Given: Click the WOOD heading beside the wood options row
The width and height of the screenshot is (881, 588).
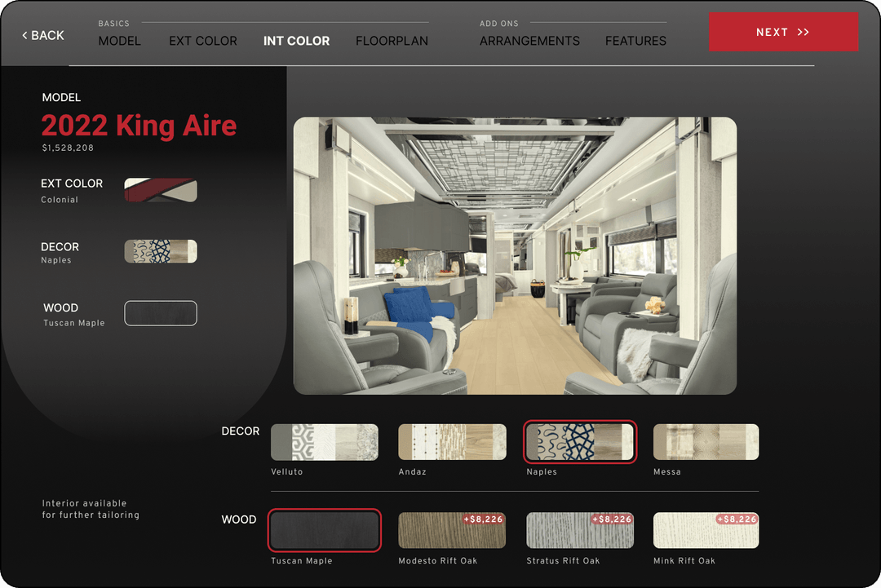Looking at the screenshot, I should coord(239,519).
